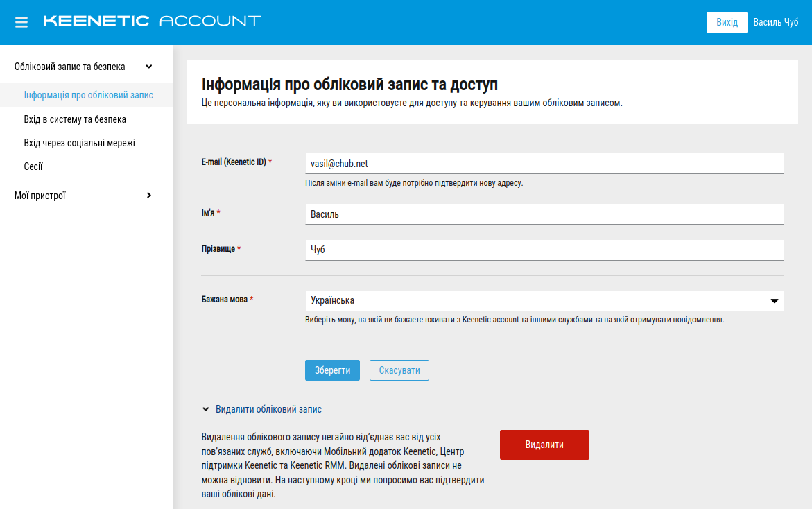This screenshot has width=812, height=509.
Task: Click into the Прізвище input field
Action: (x=544, y=250)
